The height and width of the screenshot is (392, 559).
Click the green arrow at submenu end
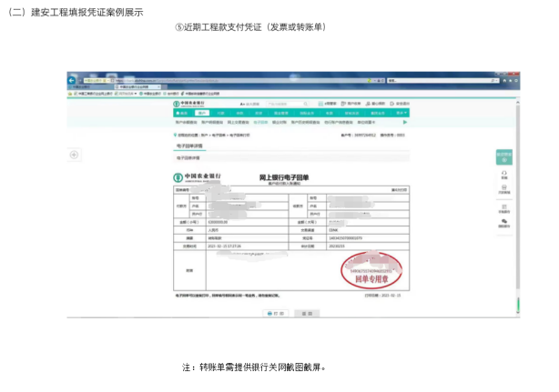(x=404, y=121)
